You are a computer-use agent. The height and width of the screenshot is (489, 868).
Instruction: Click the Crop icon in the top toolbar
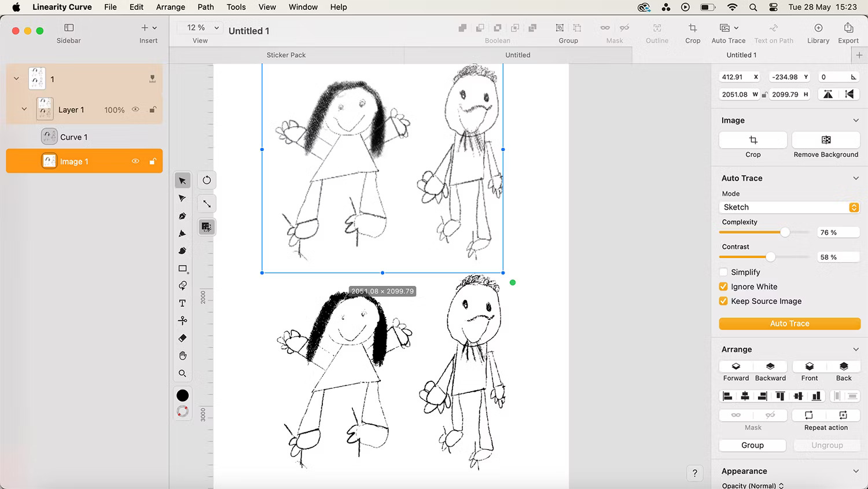(693, 28)
